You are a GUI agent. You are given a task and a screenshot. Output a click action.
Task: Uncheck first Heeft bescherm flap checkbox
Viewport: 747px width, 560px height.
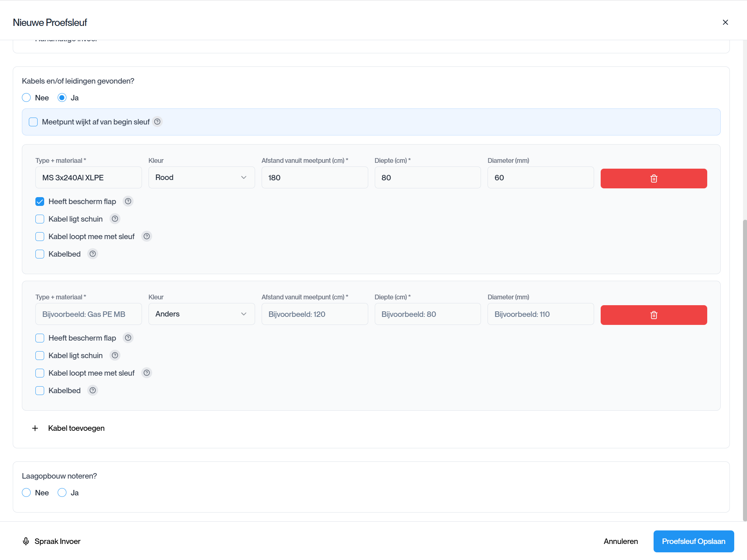click(40, 202)
